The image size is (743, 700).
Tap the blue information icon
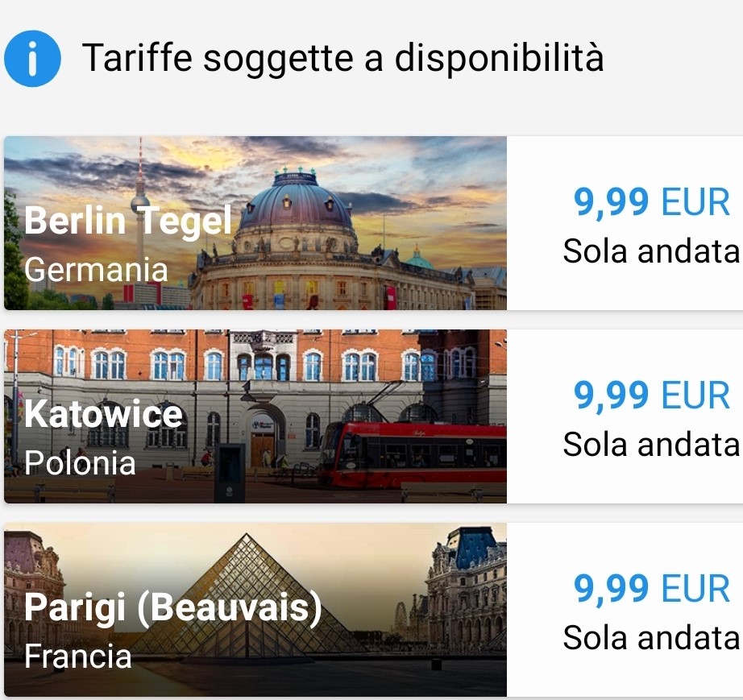(32, 59)
